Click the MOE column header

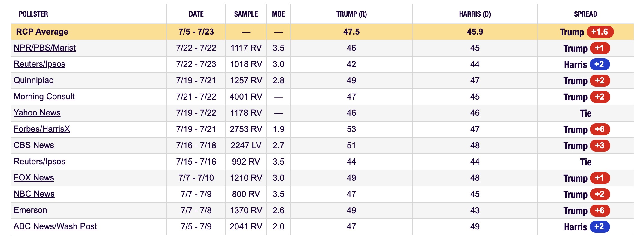[278, 14]
